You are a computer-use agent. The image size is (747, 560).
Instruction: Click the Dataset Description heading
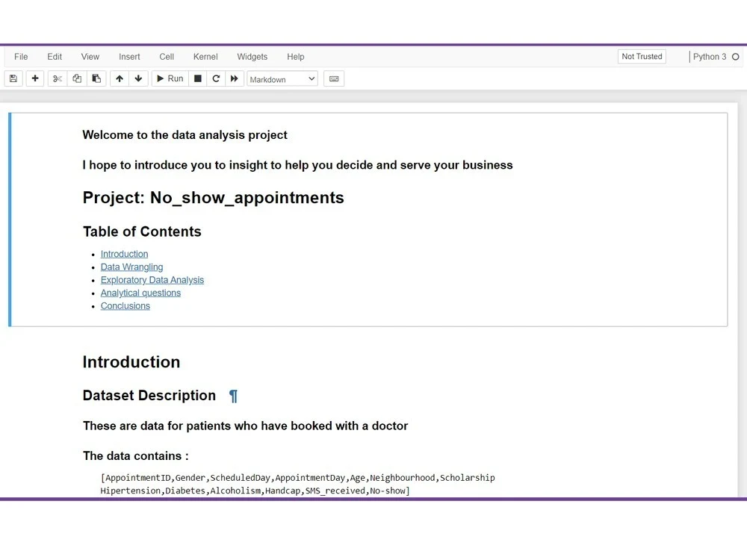(x=149, y=395)
